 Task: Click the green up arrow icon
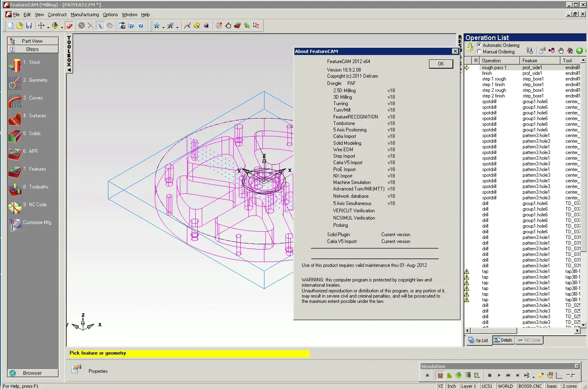coord(580,51)
